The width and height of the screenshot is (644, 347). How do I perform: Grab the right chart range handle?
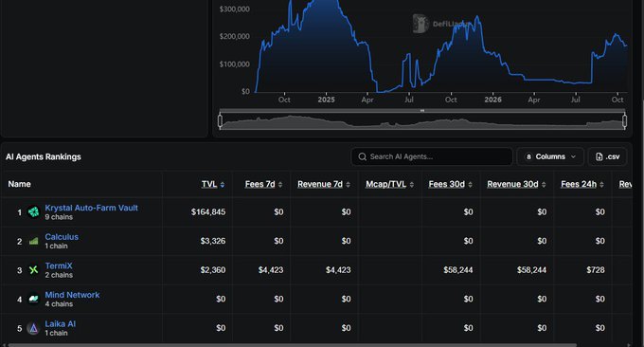tap(625, 120)
